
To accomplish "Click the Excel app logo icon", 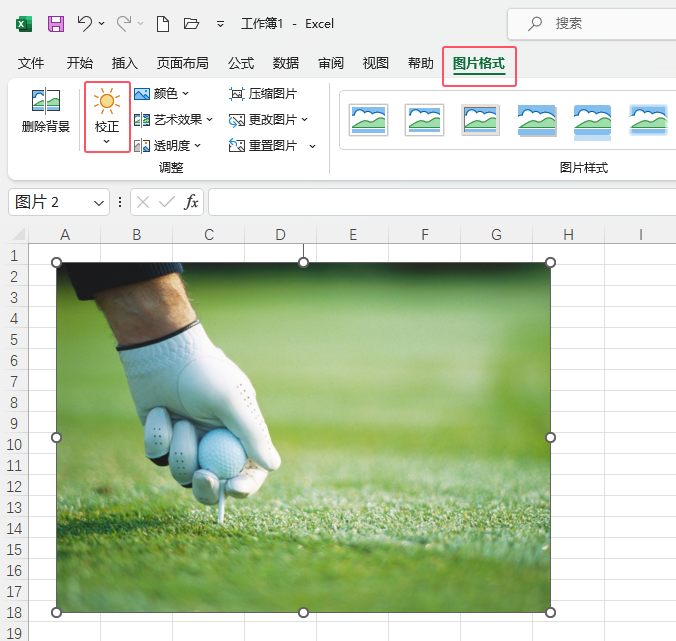I will click(x=24, y=24).
